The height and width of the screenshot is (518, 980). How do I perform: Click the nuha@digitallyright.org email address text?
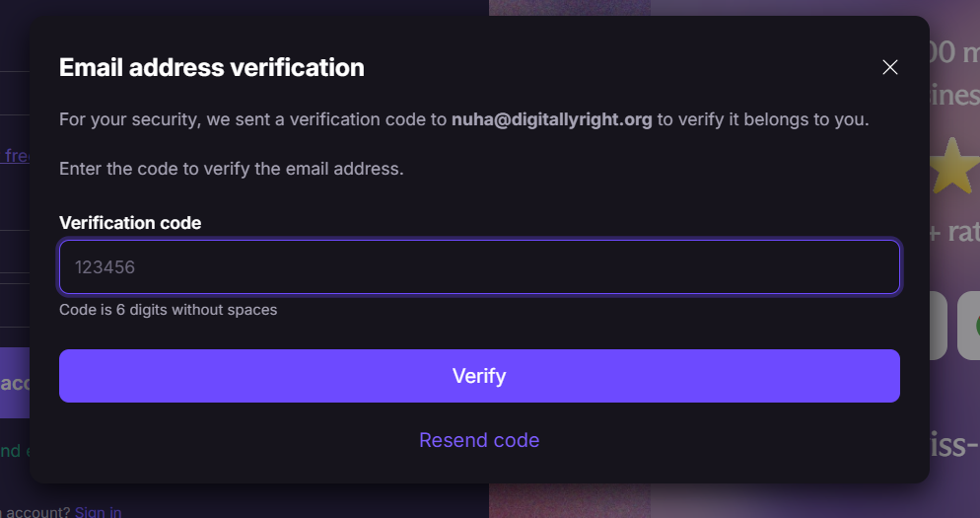(552, 119)
